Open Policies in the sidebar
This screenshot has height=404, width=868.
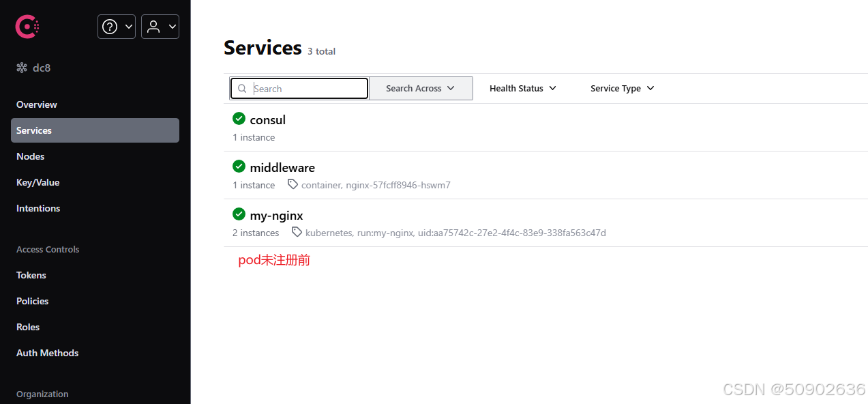pos(95,301)
